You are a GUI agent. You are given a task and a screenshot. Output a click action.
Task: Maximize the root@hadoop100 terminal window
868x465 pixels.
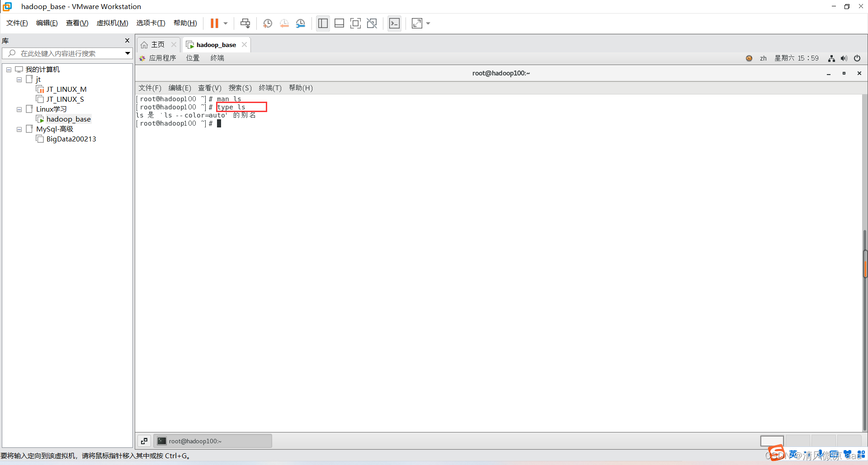tap(844, 73)
